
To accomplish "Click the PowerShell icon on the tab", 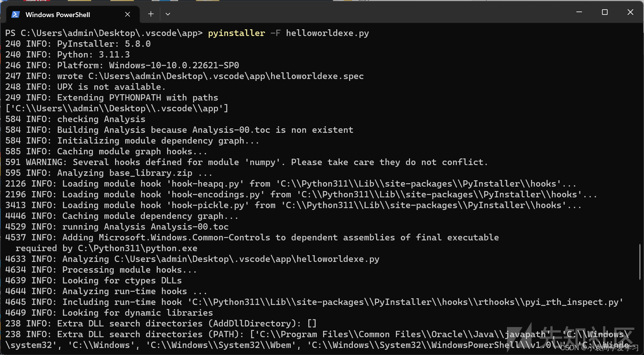I will click(15, 14).
